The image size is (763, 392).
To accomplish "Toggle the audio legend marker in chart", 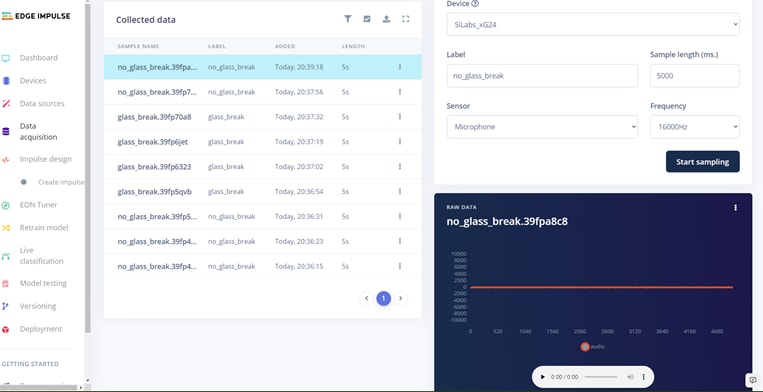I will pyautogui.click(x=585, y=347).
